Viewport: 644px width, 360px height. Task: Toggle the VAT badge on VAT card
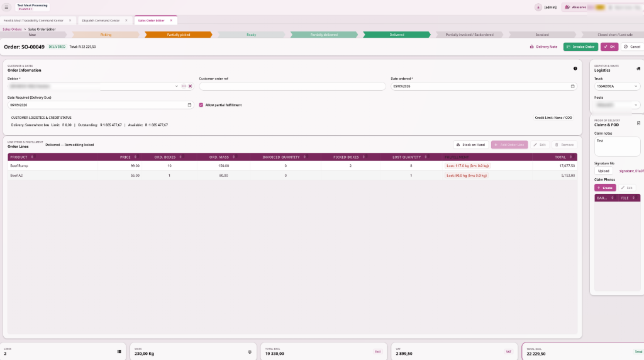(x=508, y=352)
